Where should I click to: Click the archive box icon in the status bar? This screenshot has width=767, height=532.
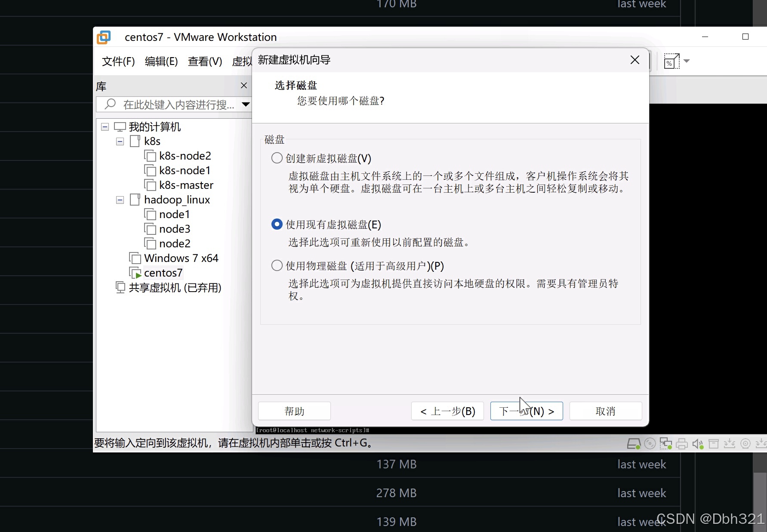pos(714,443)
